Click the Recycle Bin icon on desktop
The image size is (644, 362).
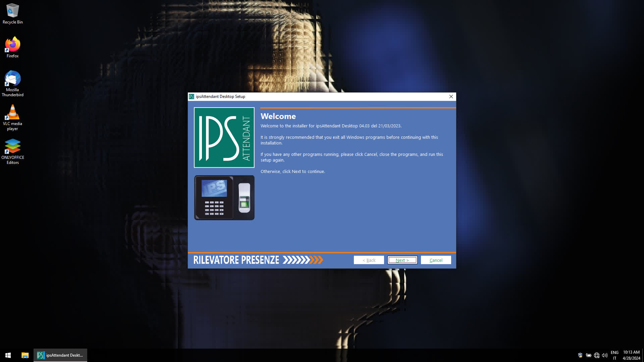coord(12,9)
